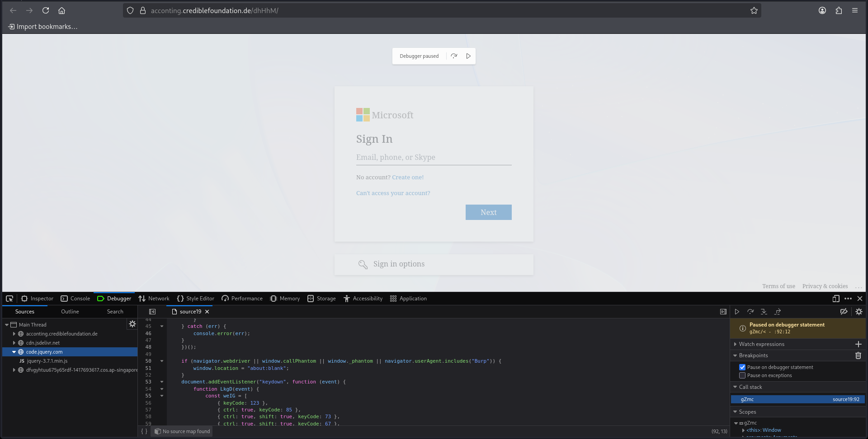Open the Firefox hamburger application menu
This screenshot has height=439, width=868.
click(855, 10)
